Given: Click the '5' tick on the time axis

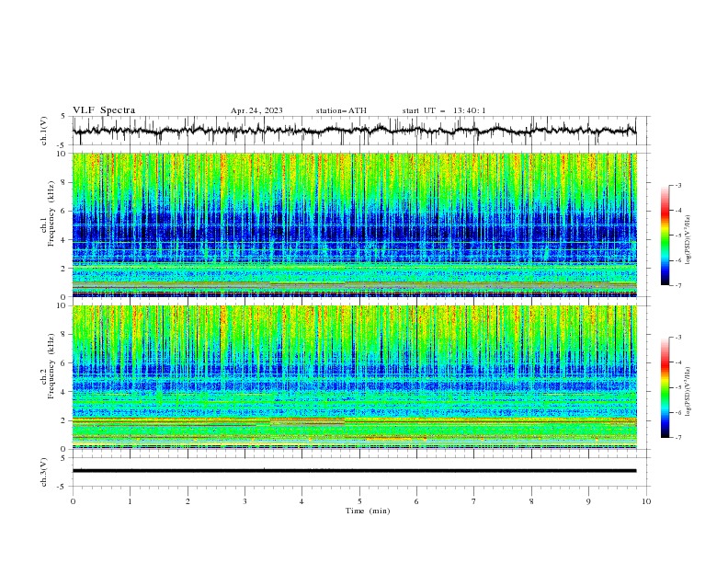Looking at the screenshot, I should (x=359, y=501).
